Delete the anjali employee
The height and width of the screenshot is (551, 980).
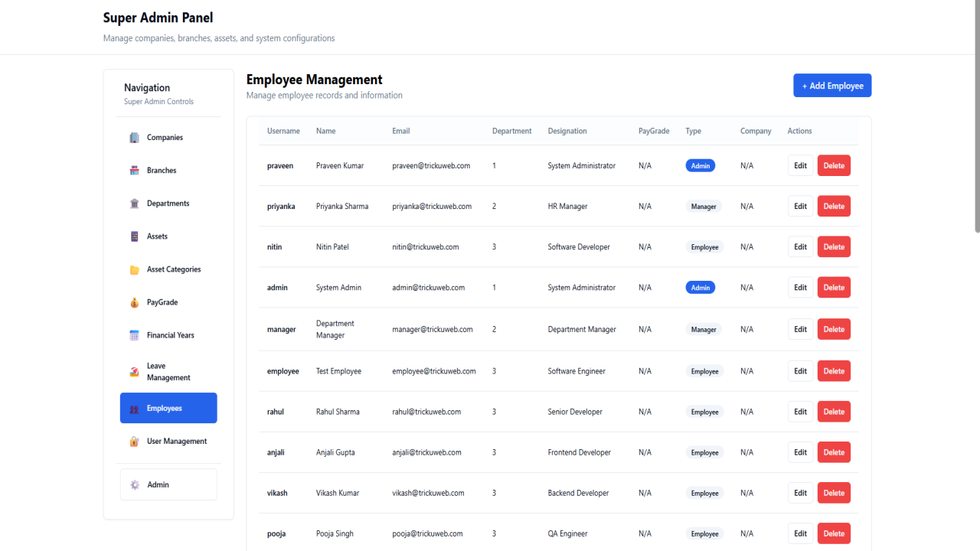[x=834, y=452]
